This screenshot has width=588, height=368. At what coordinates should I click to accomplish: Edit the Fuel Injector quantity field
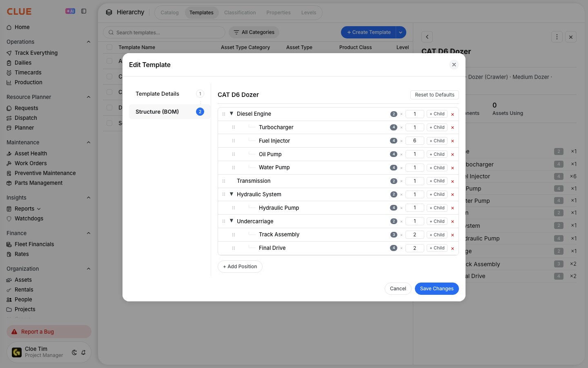(x=415, y=141)
